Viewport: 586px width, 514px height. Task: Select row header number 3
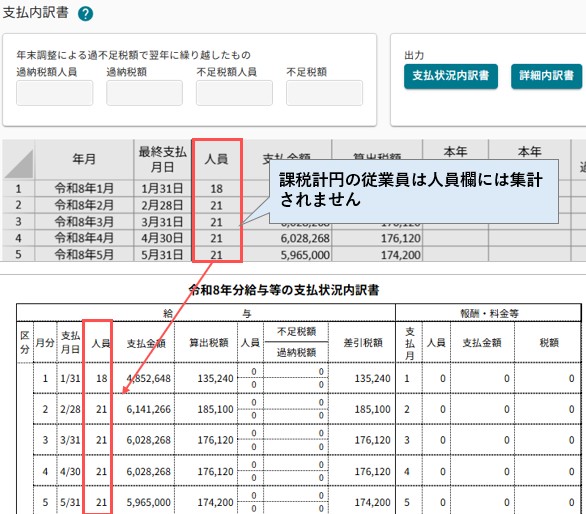[19, 222]
